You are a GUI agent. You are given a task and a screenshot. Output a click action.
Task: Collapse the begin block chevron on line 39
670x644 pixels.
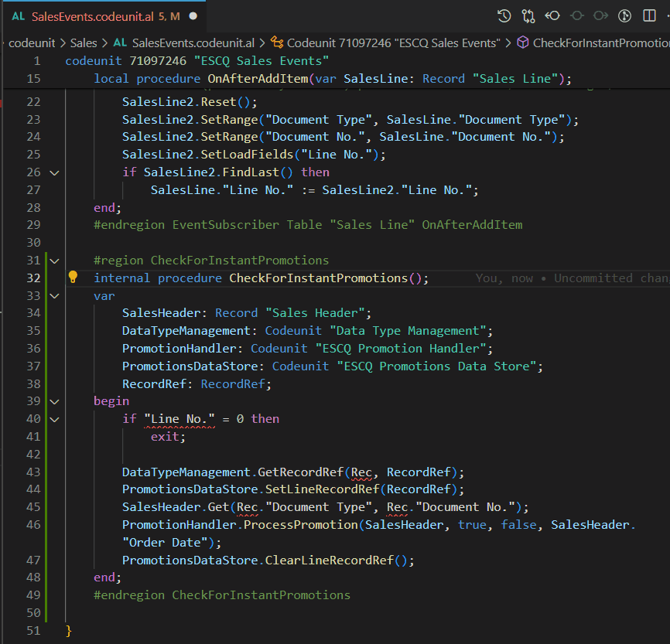tap(53, 401)
